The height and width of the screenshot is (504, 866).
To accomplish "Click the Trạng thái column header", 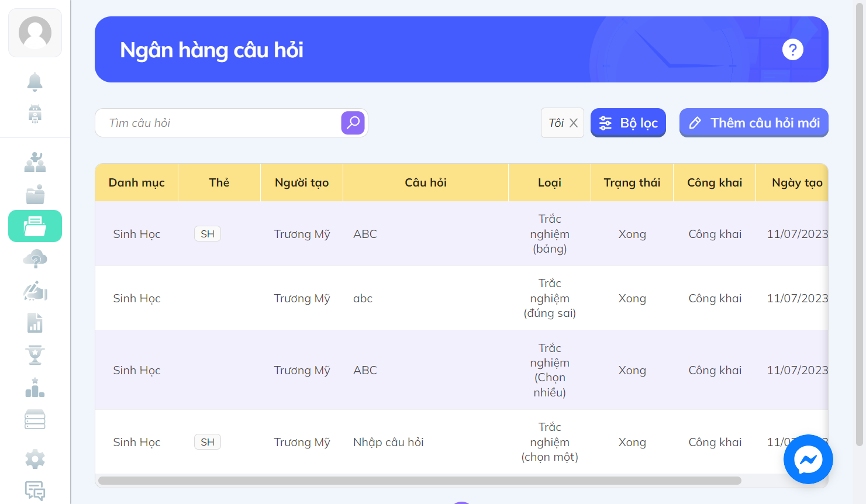I will pos(632,182).
